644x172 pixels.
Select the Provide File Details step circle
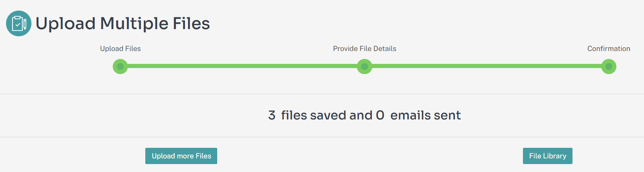pos(364,67)
